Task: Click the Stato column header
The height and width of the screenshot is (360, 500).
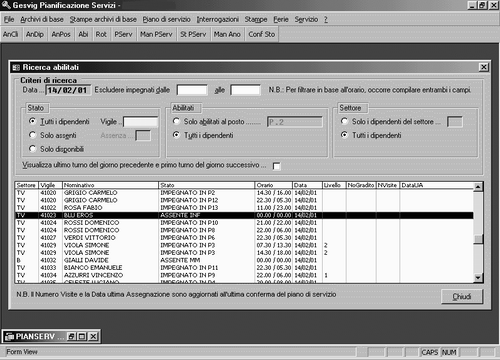Action: click(x=206, y=185)
